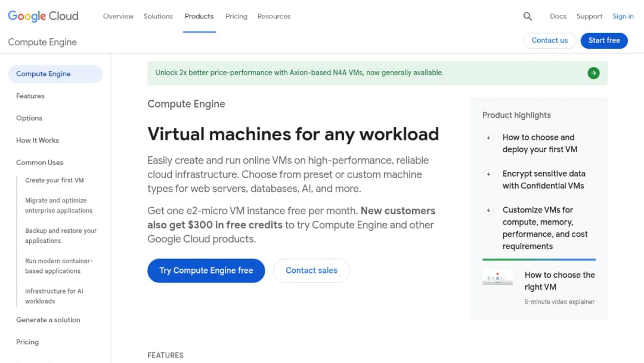This screenshot has height=363, width=644.
Task: Open 'Backup and restore your applications'
Action: click(x=61, y=236)
